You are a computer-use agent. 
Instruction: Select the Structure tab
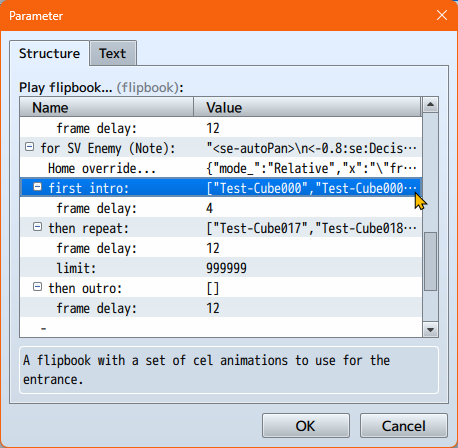tap(49, 54)
